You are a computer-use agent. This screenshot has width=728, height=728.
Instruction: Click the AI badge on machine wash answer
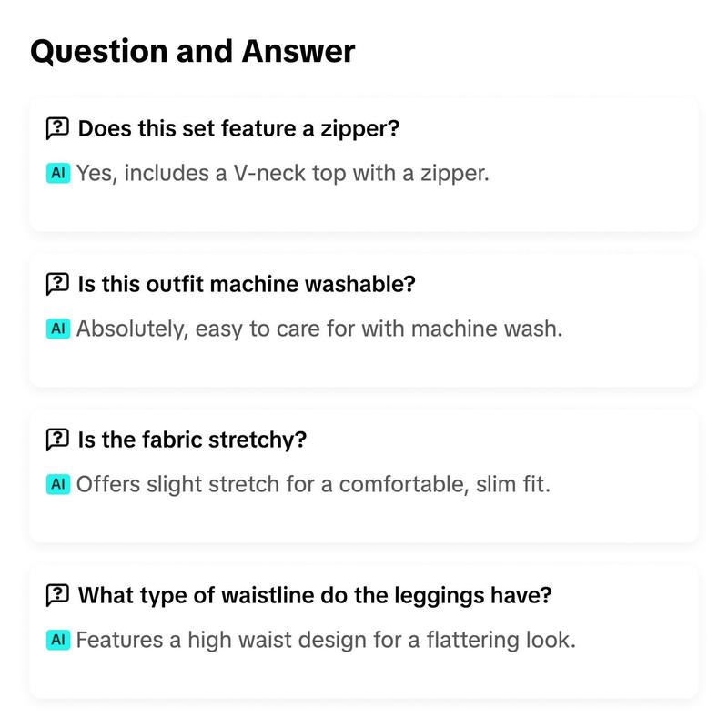(58, 329)
